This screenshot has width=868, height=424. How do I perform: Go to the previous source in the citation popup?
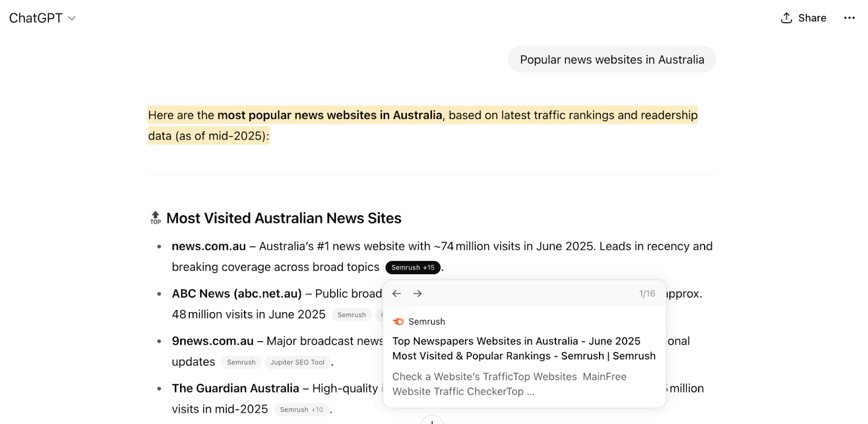(397, 294)
